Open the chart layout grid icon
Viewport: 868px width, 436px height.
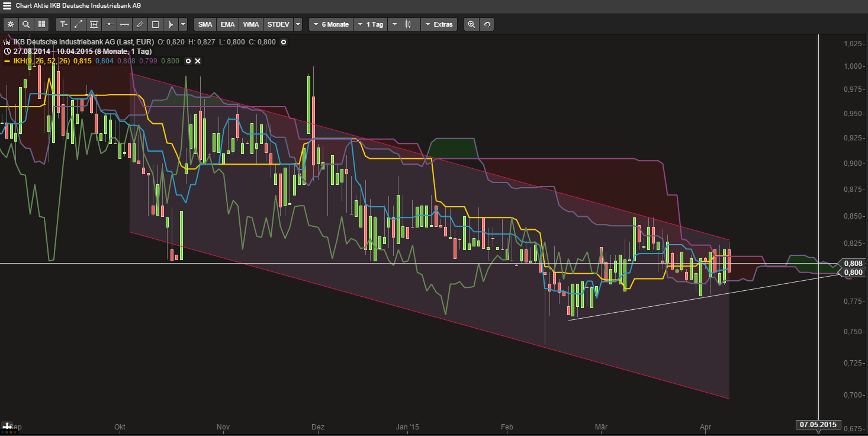(41, 24)
